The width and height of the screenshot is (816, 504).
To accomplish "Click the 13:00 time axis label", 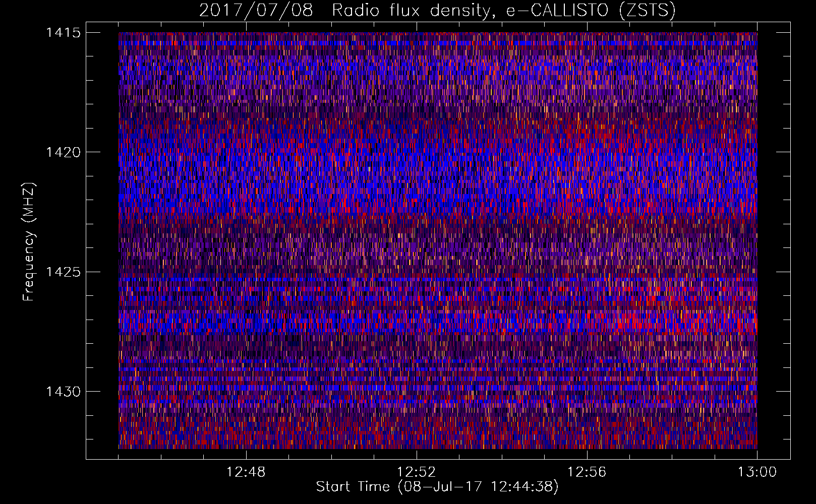I will pyautogui.click(x=757, y=472).
